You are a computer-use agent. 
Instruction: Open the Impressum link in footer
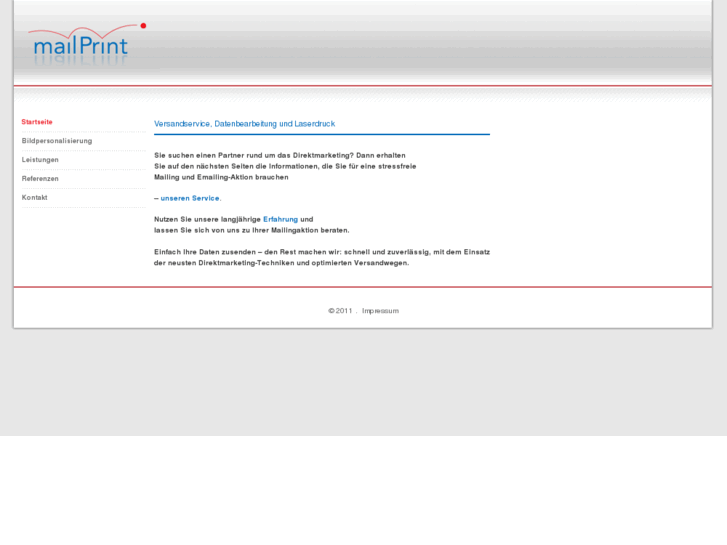click(380, 311)
